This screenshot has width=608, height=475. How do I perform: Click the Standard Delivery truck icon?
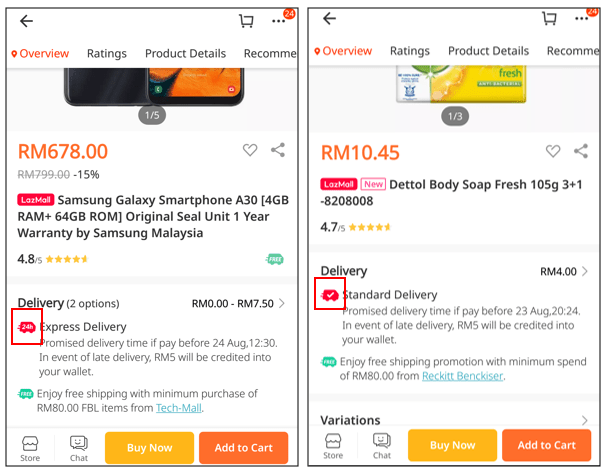tap(330, 295)
